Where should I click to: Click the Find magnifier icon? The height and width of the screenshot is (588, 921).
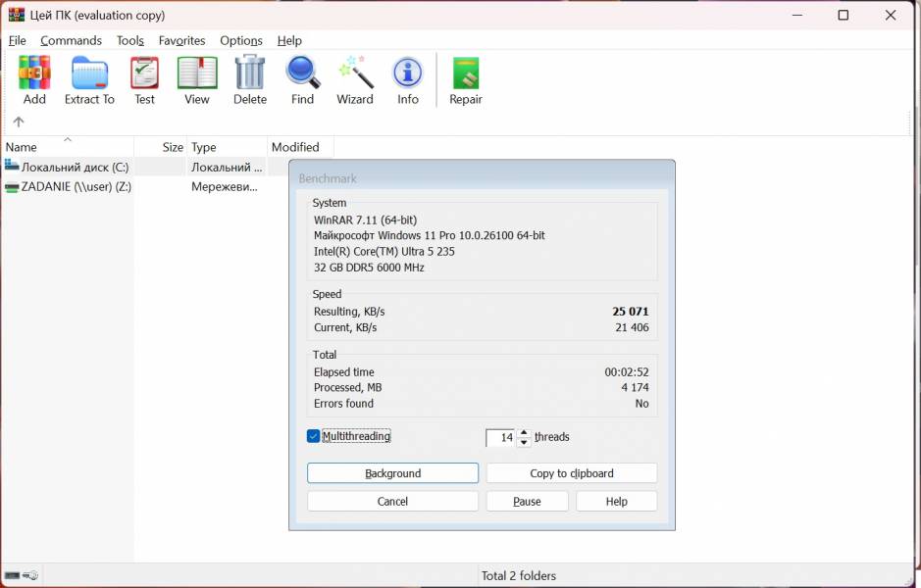click(x=302, y=73)
